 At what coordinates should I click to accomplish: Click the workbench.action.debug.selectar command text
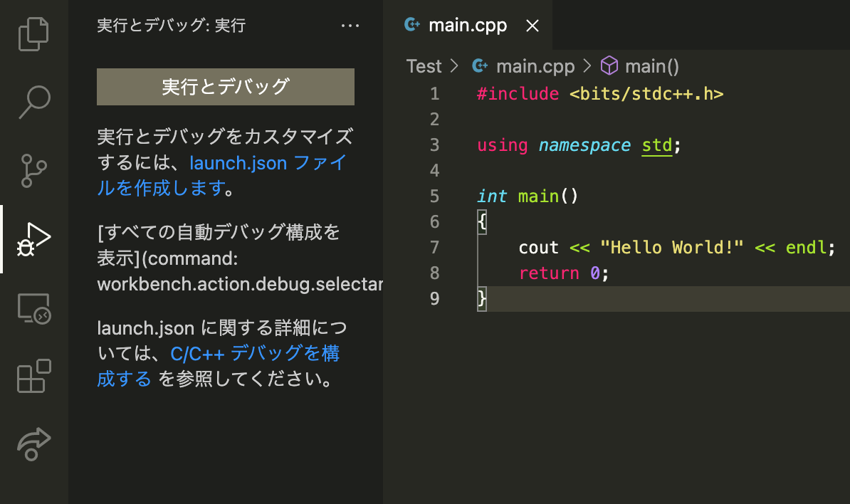tap(240, 284)
